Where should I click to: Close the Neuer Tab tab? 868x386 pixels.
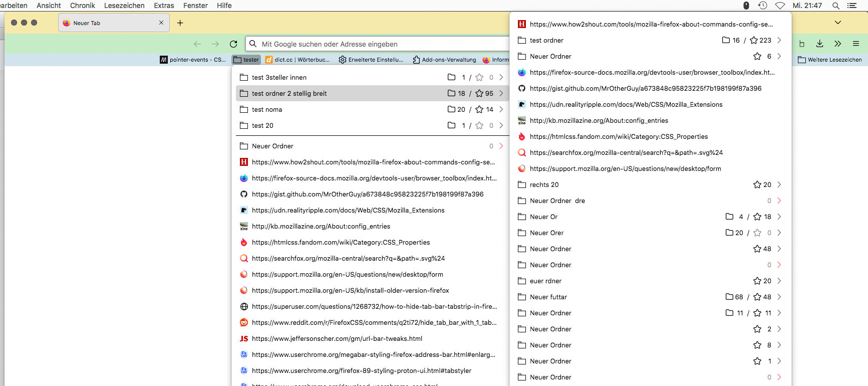[161, 23]
